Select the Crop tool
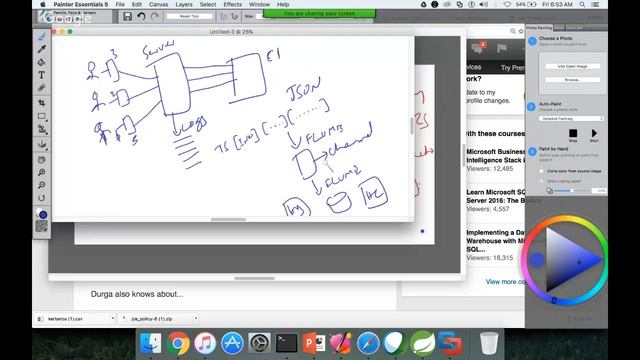Viewport: 640px width, 360px height. [42, 102]
